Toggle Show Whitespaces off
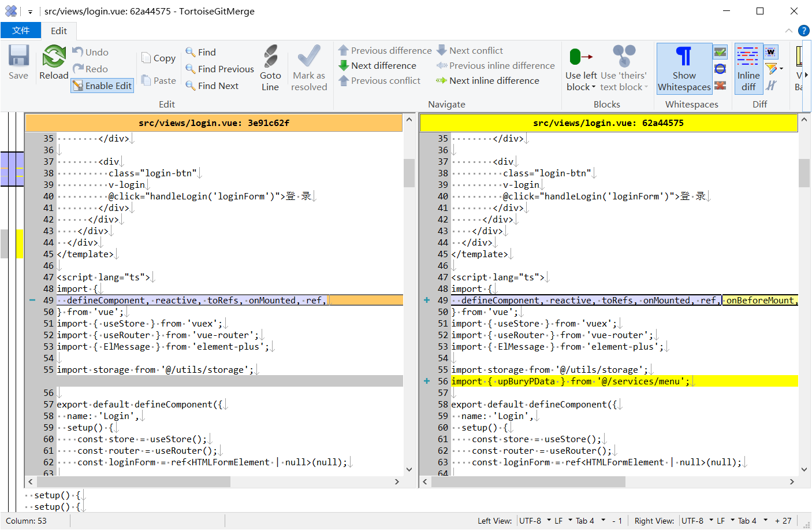 click(x=684, y=68)
